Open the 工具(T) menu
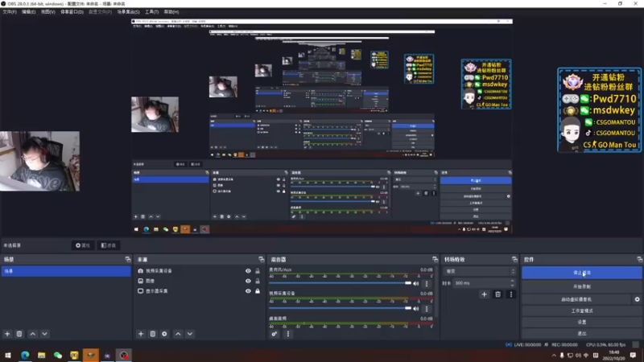The width and height of the screenshot is (644, 362). coord(151,12)
